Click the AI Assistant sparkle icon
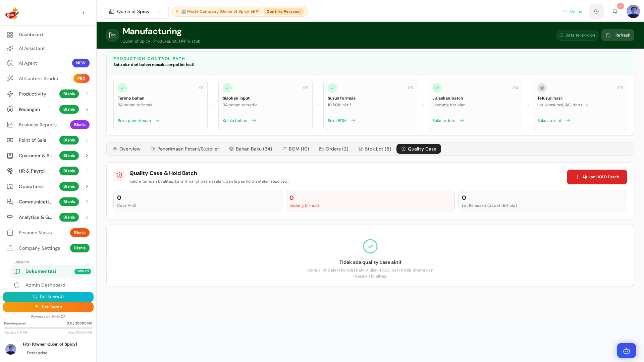This screenshot has width=644, height=362. pyautogui.click(x=10, y=49)
